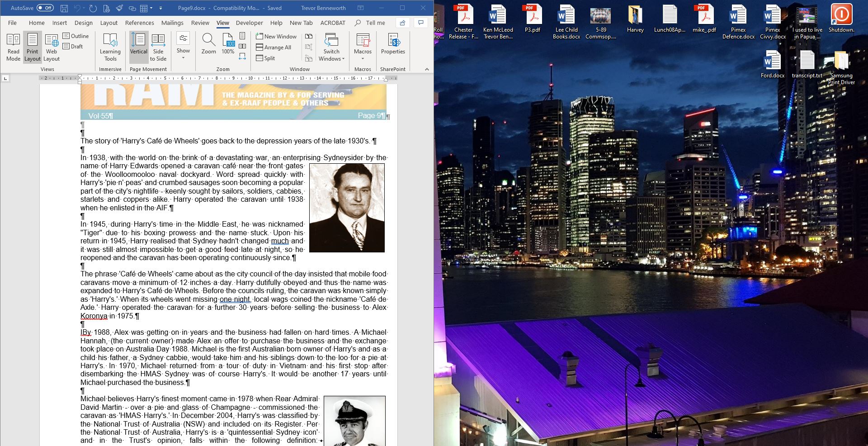
Task: Click the ruler tab selector box
Action: tap(5, 78)
